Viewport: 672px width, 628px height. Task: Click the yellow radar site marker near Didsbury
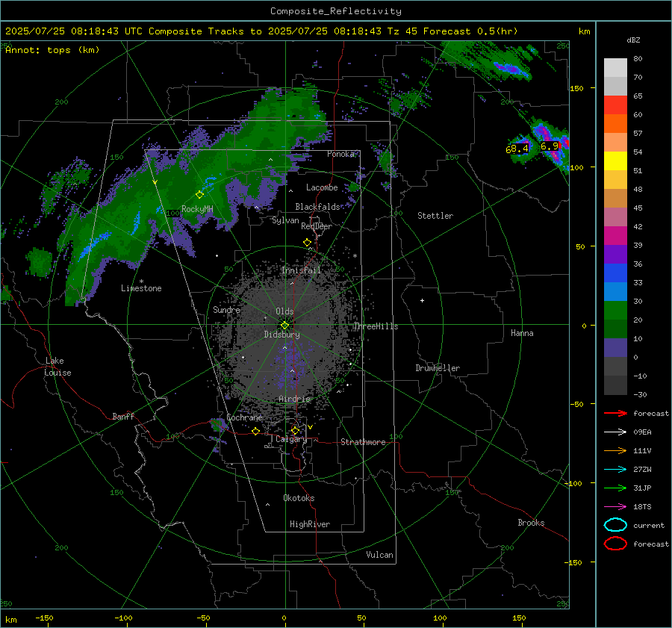coord(284,326)
